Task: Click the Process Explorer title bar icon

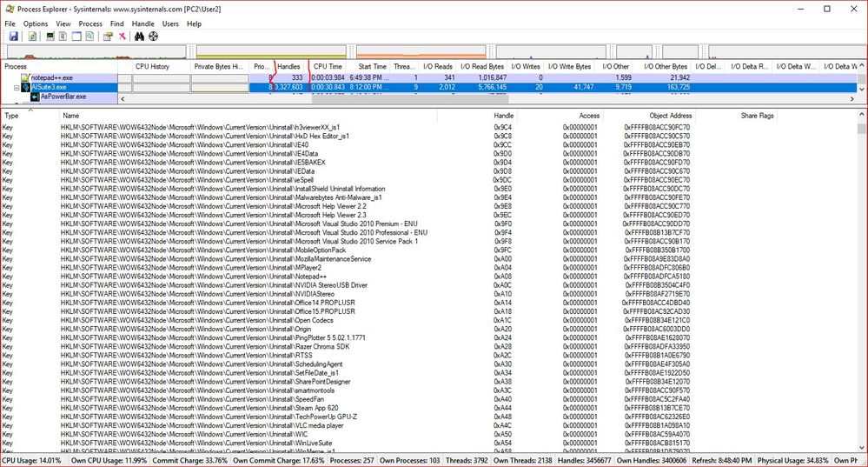Action: (10, 9)
